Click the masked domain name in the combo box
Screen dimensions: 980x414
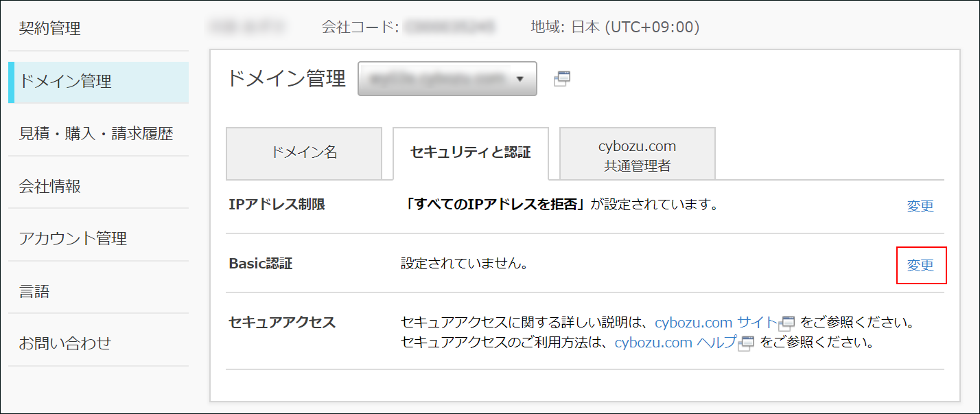pos(432,78)
